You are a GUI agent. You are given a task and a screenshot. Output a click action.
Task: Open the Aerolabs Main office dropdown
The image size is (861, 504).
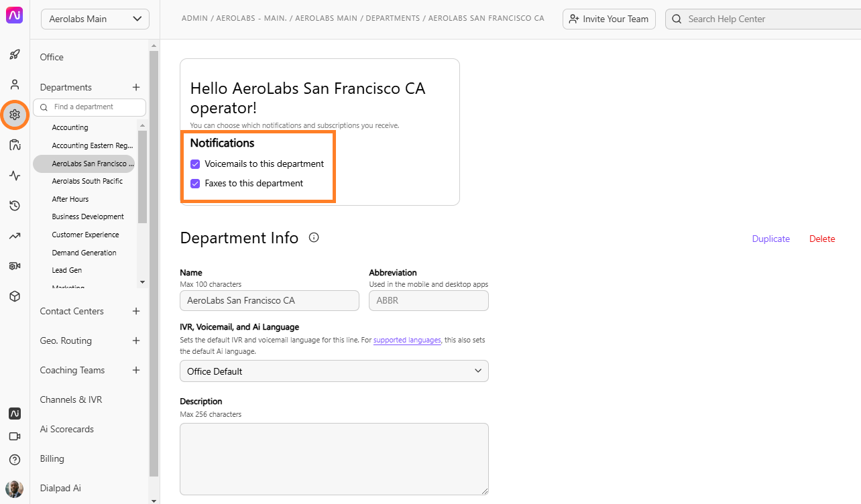coord(95,19)
